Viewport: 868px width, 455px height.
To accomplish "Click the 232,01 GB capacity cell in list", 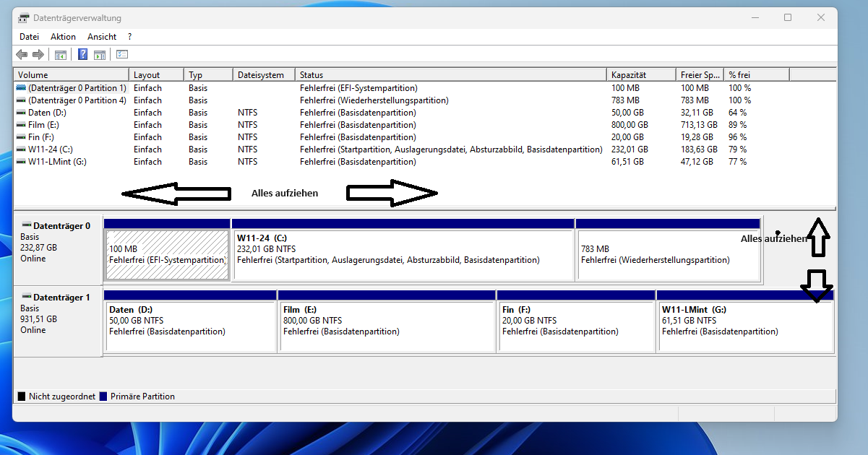I will point(629,149).
